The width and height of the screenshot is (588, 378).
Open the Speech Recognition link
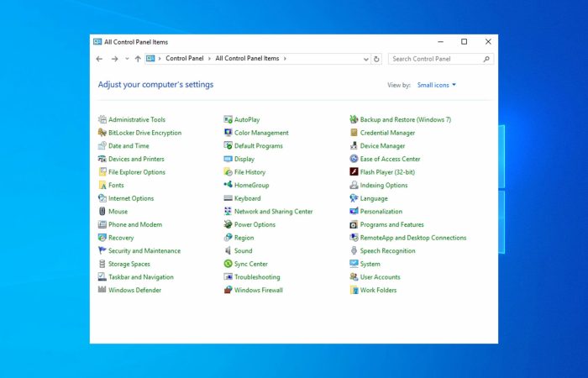(x=388, y=251)
